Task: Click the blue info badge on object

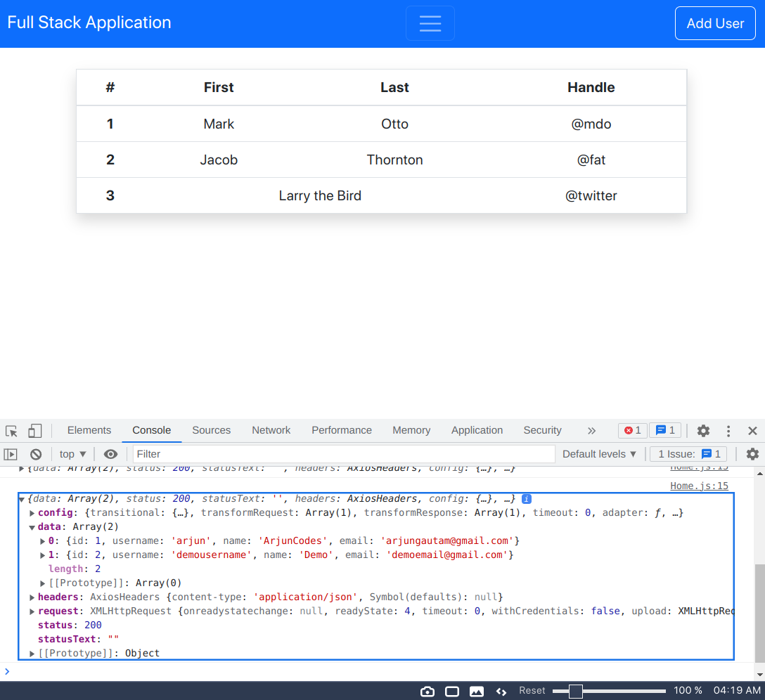Action: click(x=527, y=499)
